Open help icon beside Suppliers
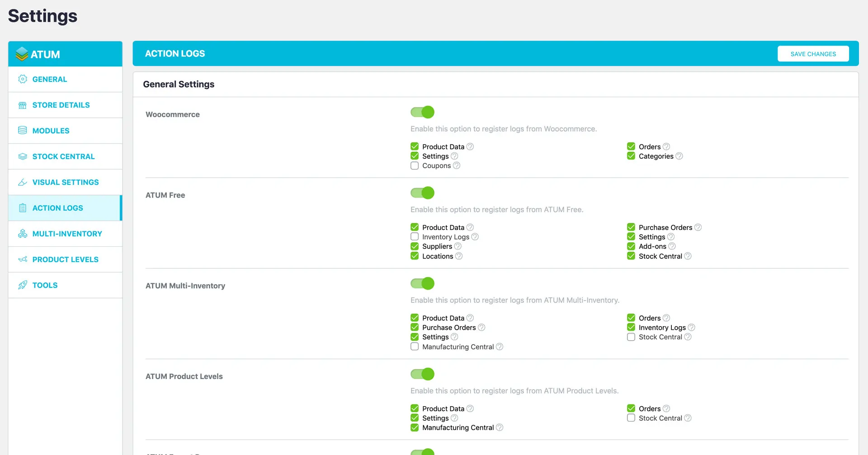This screenshot has height=455, width=868. click(458, 246)
